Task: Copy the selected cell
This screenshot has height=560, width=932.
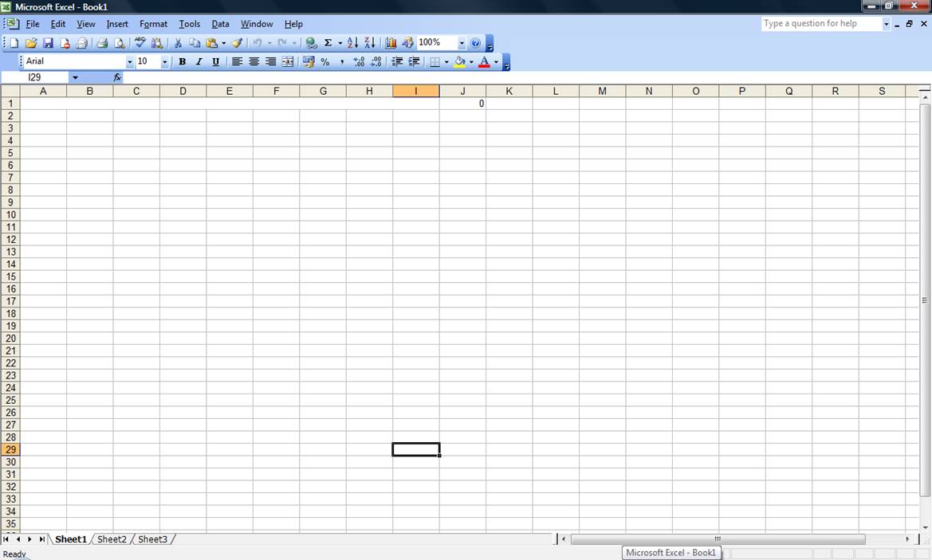Action: [195, 43]
